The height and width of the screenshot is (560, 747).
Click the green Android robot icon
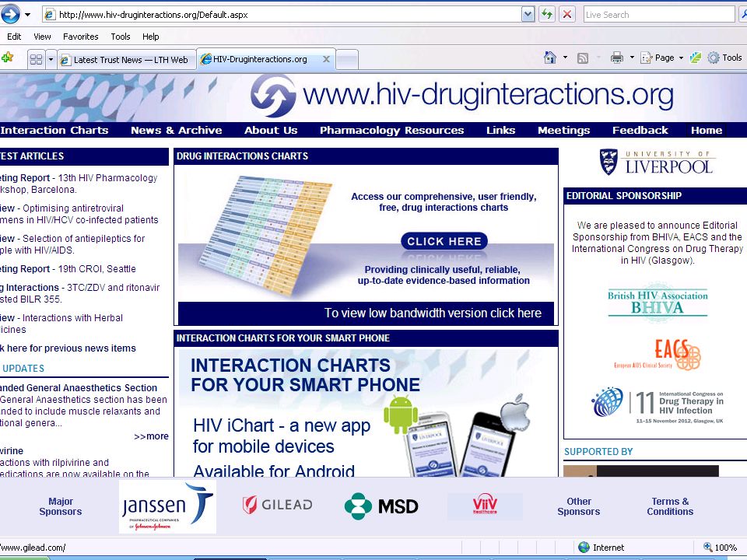(x=401, y=413)
